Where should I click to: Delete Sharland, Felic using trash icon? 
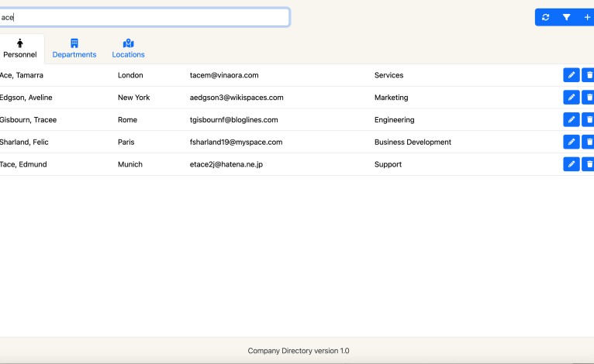coord(589,143)
